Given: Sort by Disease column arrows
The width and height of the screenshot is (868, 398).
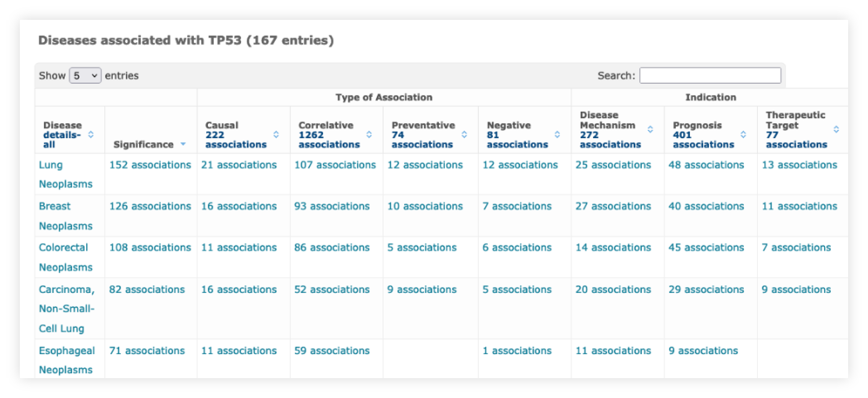Looking at the screenshot, I should pos(91,135).
